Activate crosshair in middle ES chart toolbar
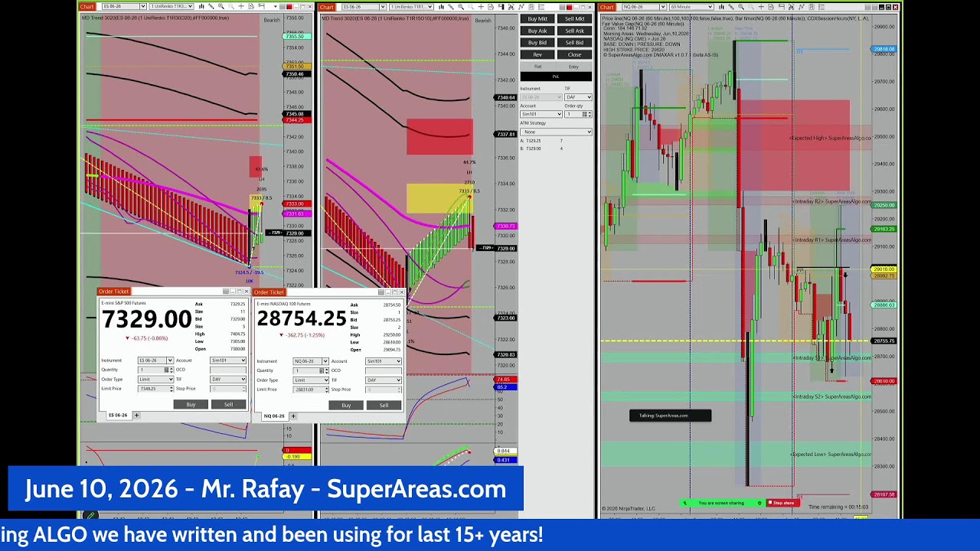Screen dimensions: 980x551 pyautogui.click(x=481, y=7)
